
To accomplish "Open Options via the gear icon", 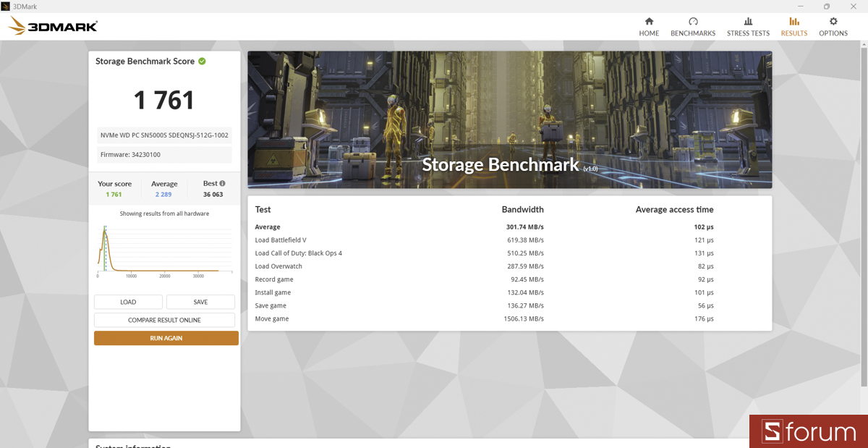I will [833, 22].
